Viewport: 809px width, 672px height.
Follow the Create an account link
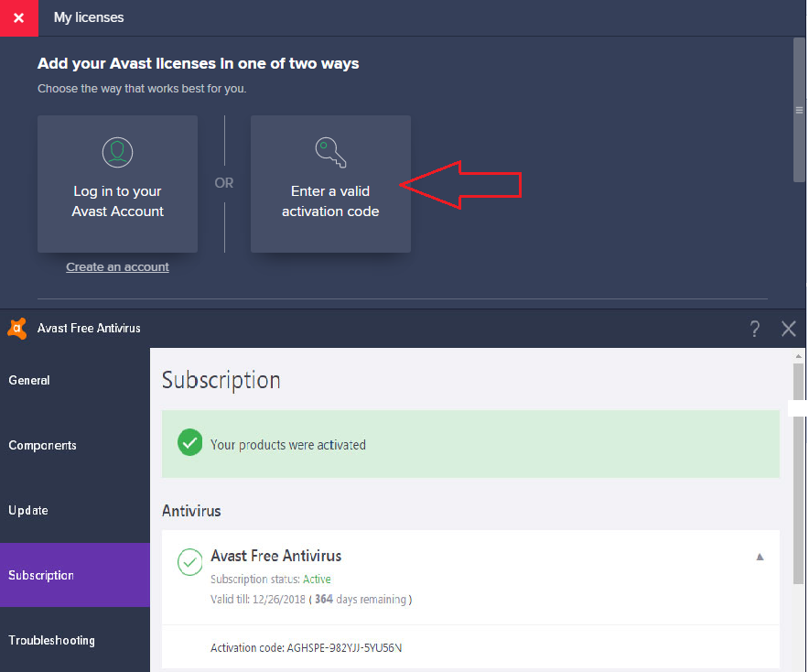click(117, 266)
